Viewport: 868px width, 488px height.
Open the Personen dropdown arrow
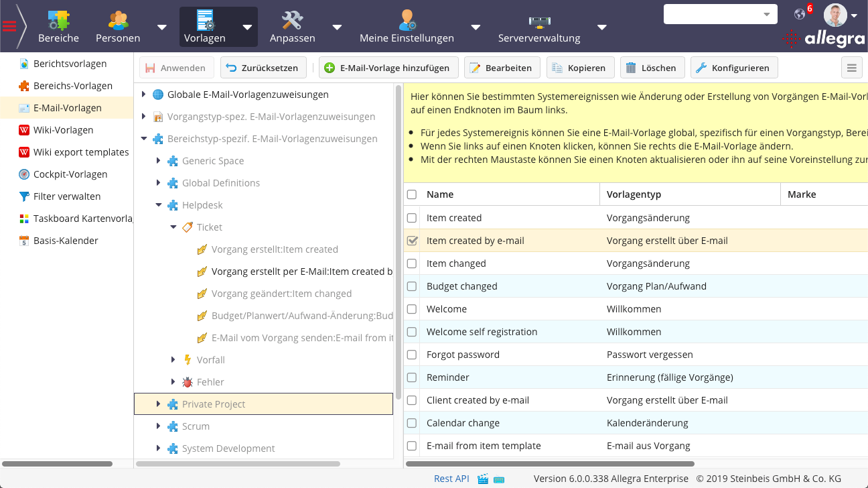click(161, 27)
